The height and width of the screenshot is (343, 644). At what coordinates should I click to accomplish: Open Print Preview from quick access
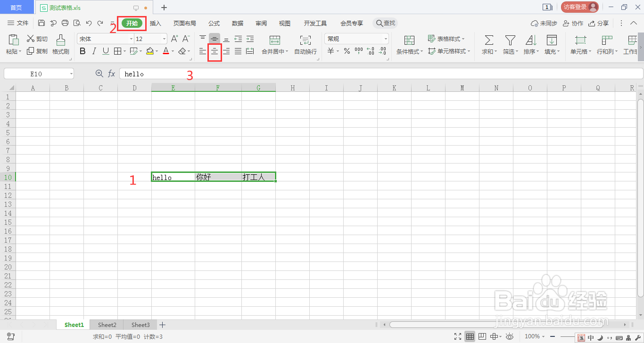[x=77, y=23]
